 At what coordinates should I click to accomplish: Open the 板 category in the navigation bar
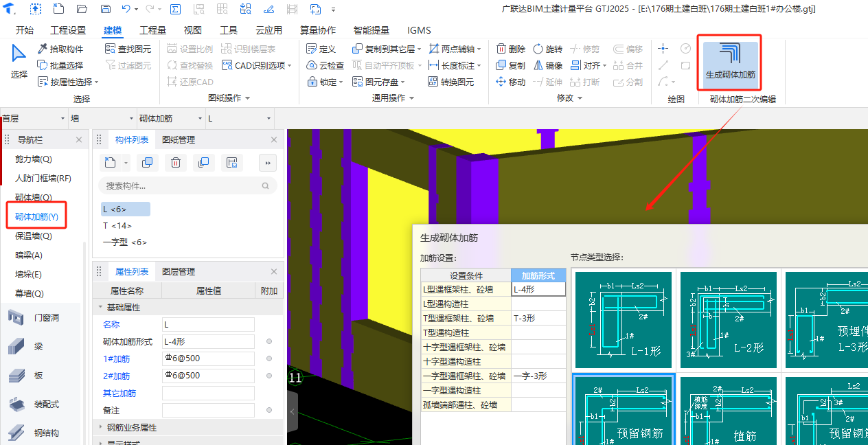click(40, 376)
